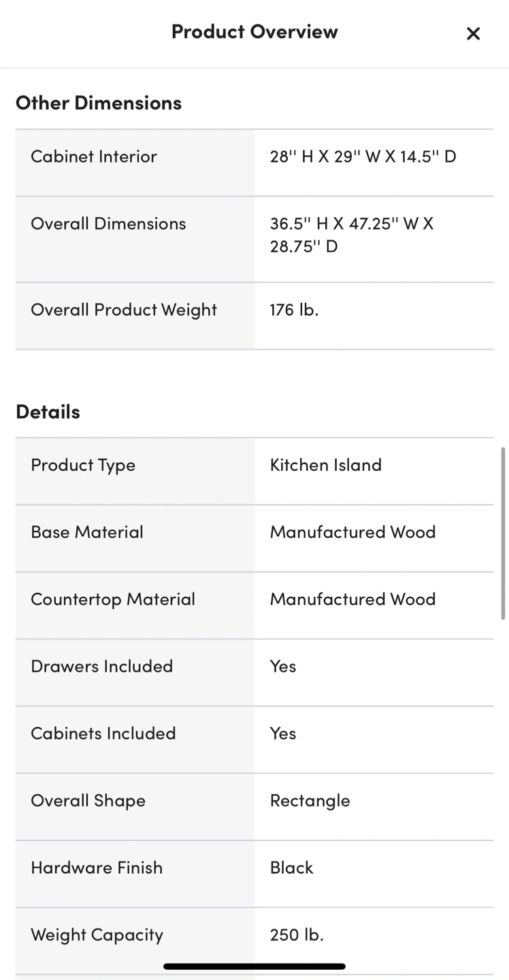Click the Countertop Material row label

[113, 600]
